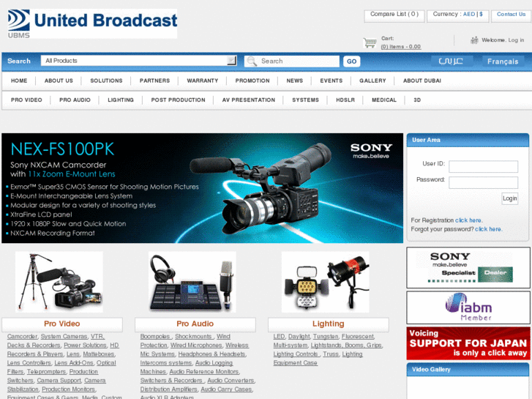Click the Log in link
Screen dimensions: 532x399
point(516,40)
